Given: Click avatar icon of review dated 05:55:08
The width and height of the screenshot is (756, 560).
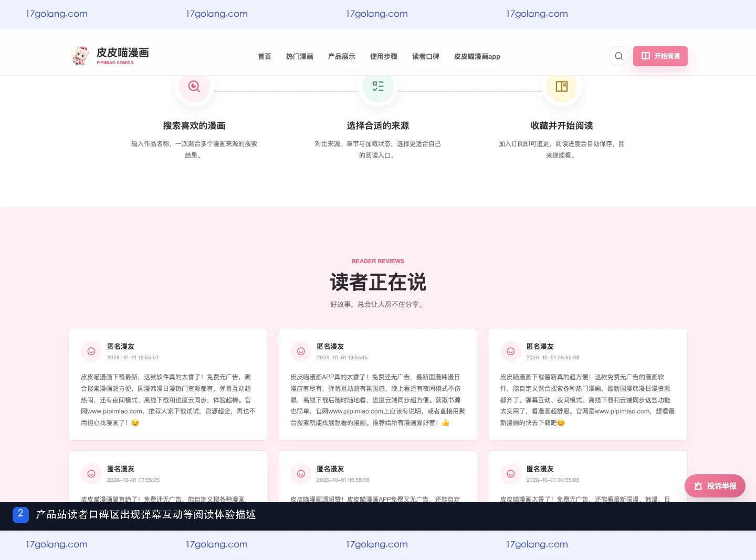Looking at the screenshot, I should click(301, 474).
